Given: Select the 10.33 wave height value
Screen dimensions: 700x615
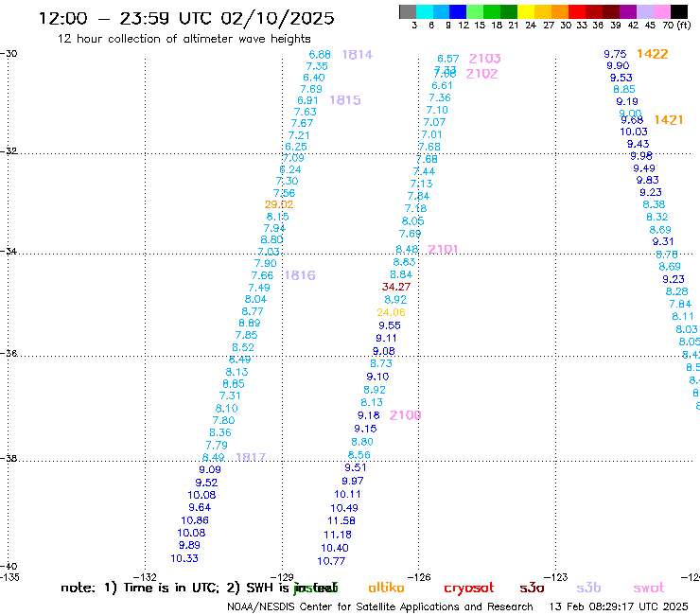Looking at the screenshot, I should pos(184,558).
